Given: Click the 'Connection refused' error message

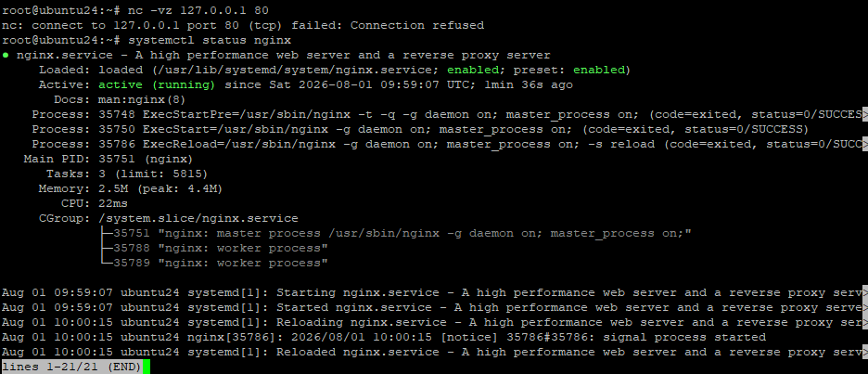Looking at the screenshot, I should 416,25.
